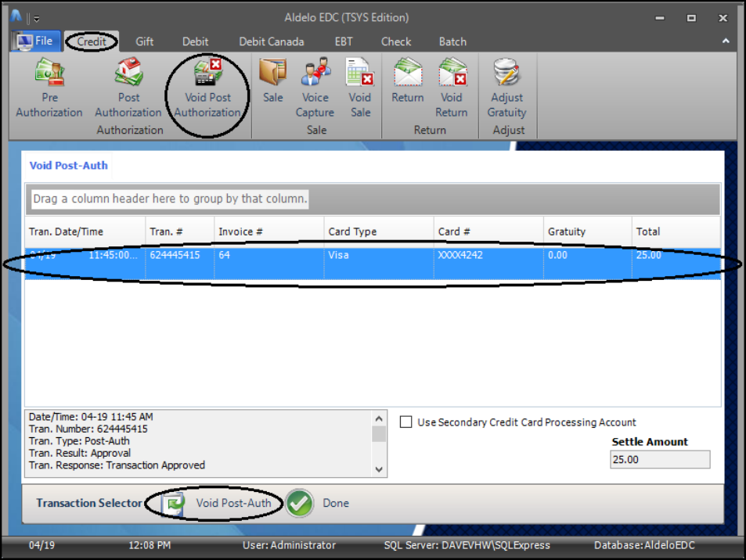This screenshot has width=746, height=560.
Task: Open the Void Post Authorization tool
Action: [207, 88]
